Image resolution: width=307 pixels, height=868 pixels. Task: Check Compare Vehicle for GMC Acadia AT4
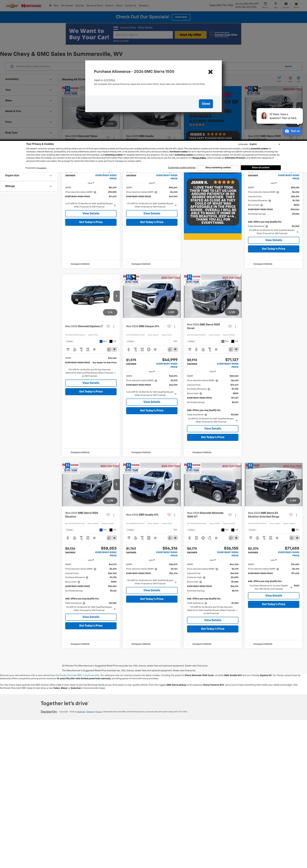click(x=128, y=644)
